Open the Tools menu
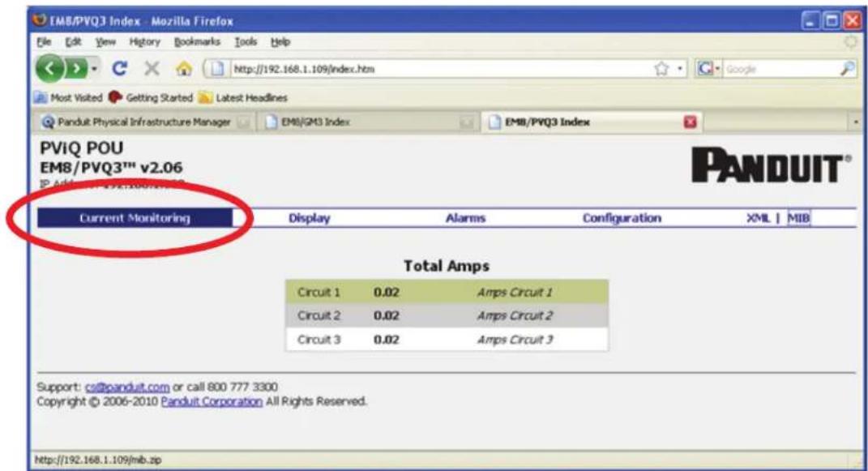This screenshot has width=868, height=471. coord(246,42)
